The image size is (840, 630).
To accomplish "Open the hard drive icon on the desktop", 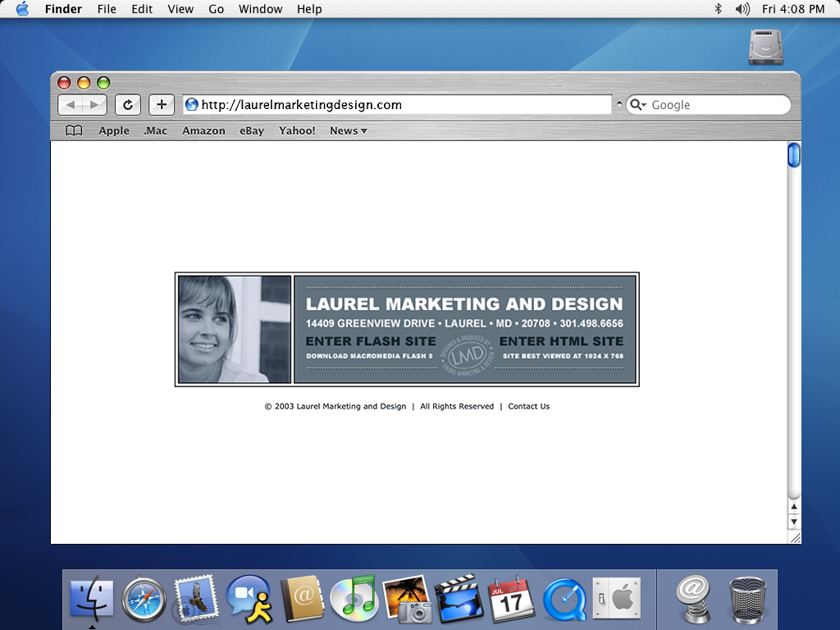I will (x=765, y=47).
